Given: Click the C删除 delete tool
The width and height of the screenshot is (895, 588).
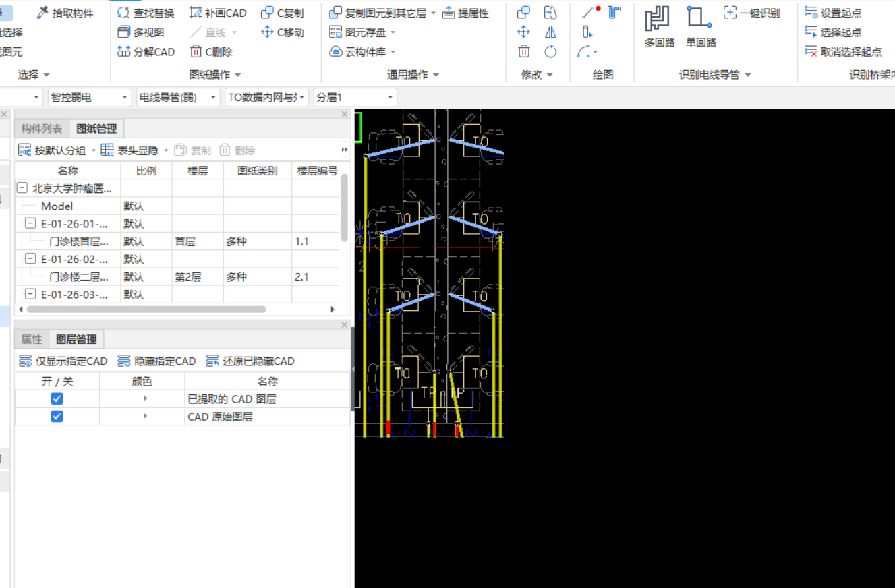Looking at the screenshot, I should [211, 51].
